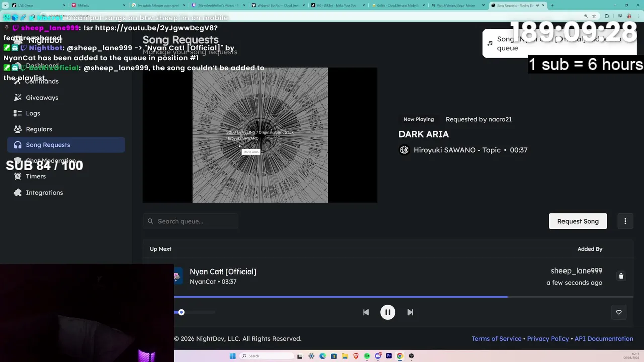Open the Privacy Policy link
644x362 pixels.
(x=548, y=339)
